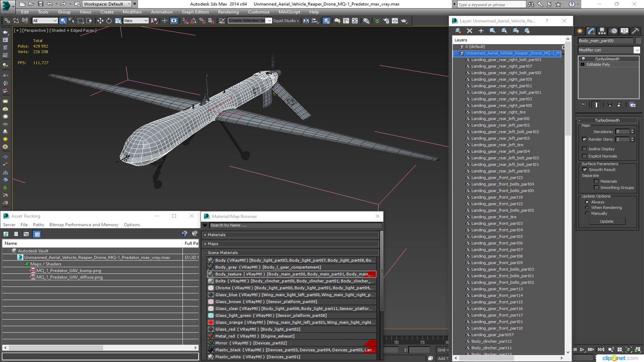This screenshot has height=362, width=644.
Task: Open the Select by Name dialog
Action: coord(71,21)
